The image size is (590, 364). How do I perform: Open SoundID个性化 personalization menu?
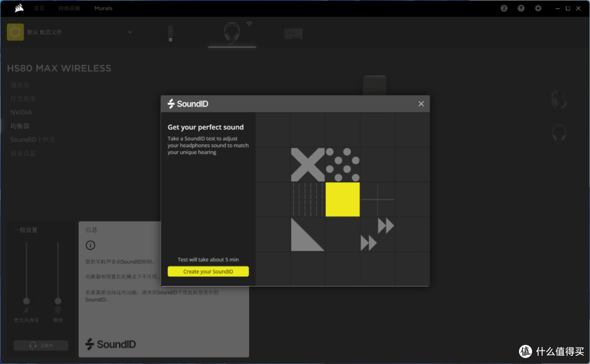[x=33, y=140]
